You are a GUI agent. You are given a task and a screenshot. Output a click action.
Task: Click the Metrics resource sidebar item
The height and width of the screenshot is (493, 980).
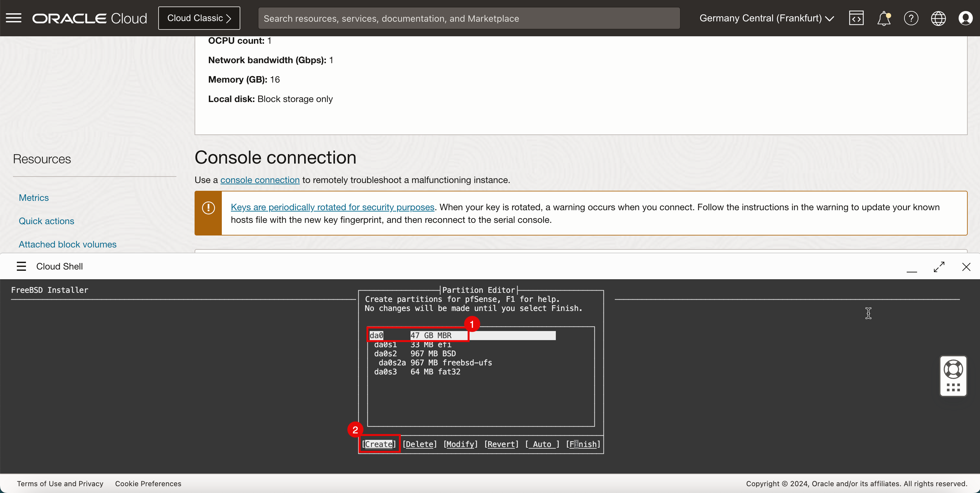[33, 198]
